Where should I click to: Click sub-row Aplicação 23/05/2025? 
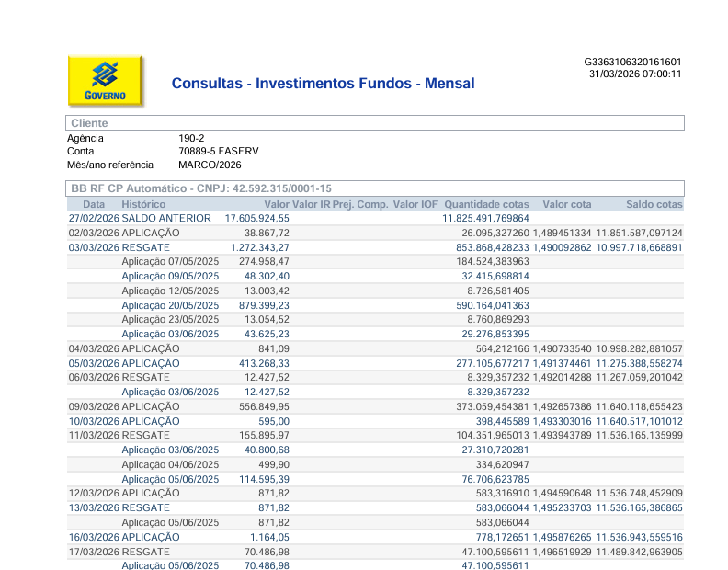coord(375,320)
